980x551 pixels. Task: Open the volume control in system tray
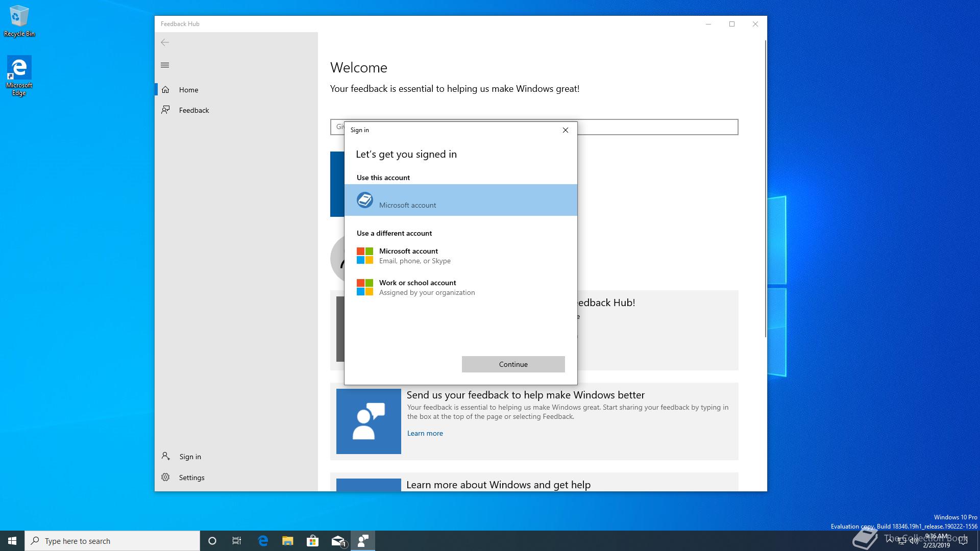914,541
